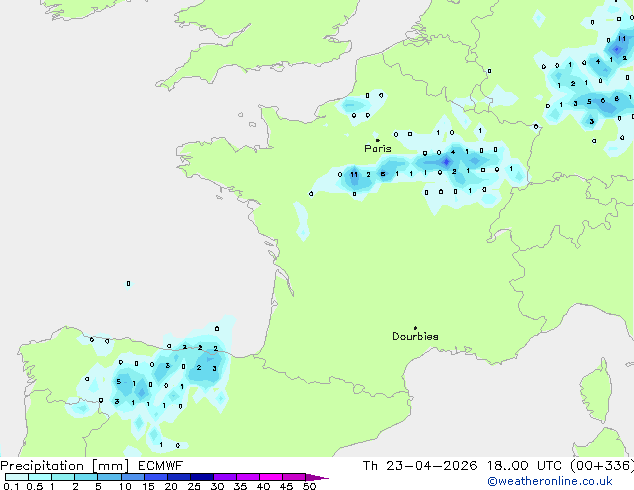Select the Dourbies dot marker
The height and width of the screenshot is (490, 634).
point(415,328)
